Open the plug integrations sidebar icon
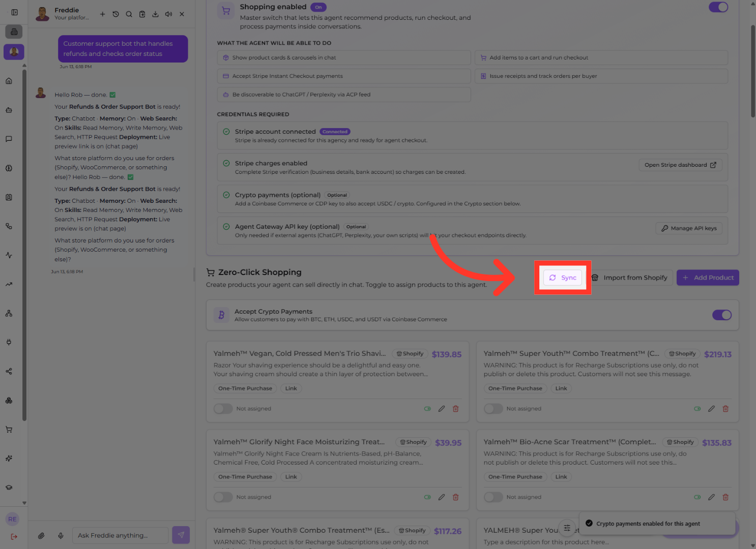 pos(9,342)
